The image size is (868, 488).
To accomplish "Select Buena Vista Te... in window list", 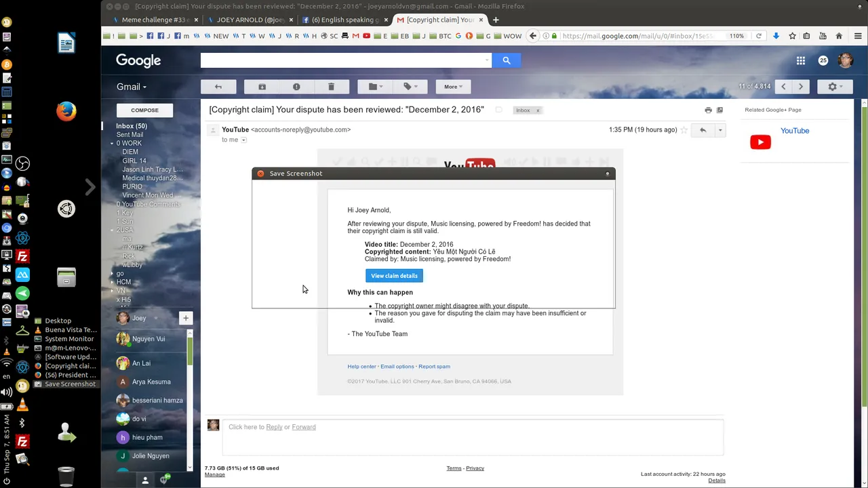I will click(71, 330).
